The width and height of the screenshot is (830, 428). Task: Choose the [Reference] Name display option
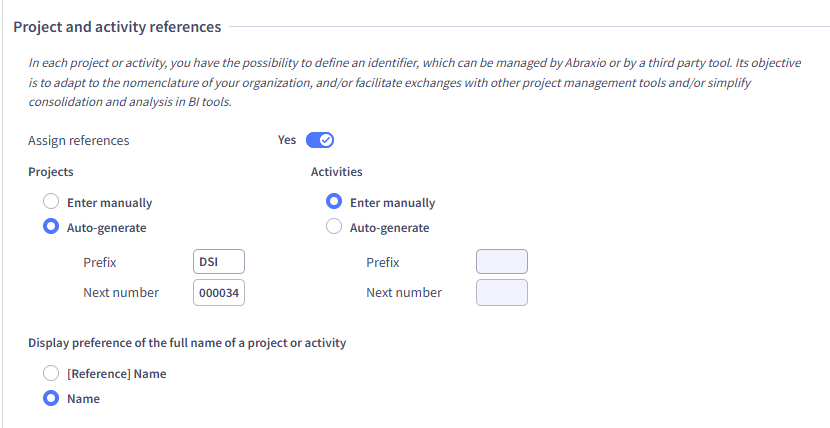point(51,373)
